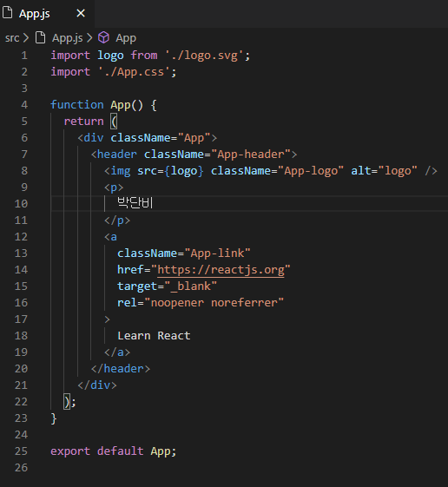Click the opening <p> tag on line 9
This screenshot has width=448, height=487.
(114, 188)
